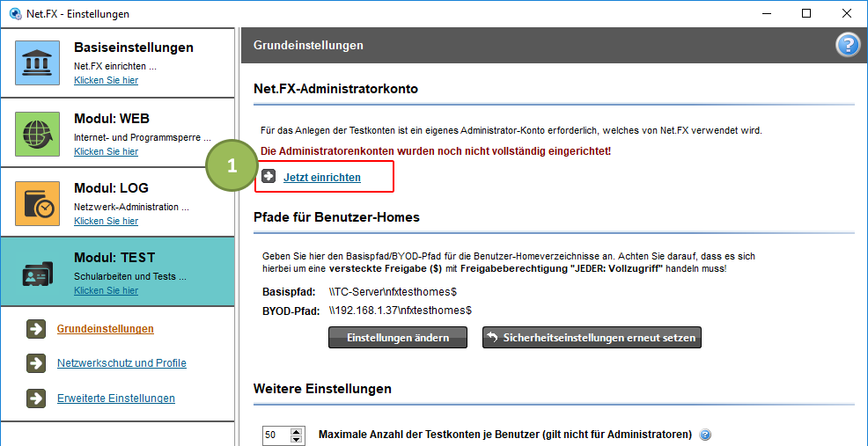Click the Net.FX app icon in title bar

click(x=16, y=14)
